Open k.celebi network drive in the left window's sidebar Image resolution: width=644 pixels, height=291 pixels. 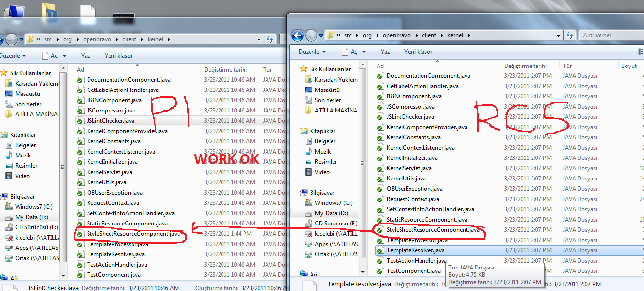click(x=32, y=237)
